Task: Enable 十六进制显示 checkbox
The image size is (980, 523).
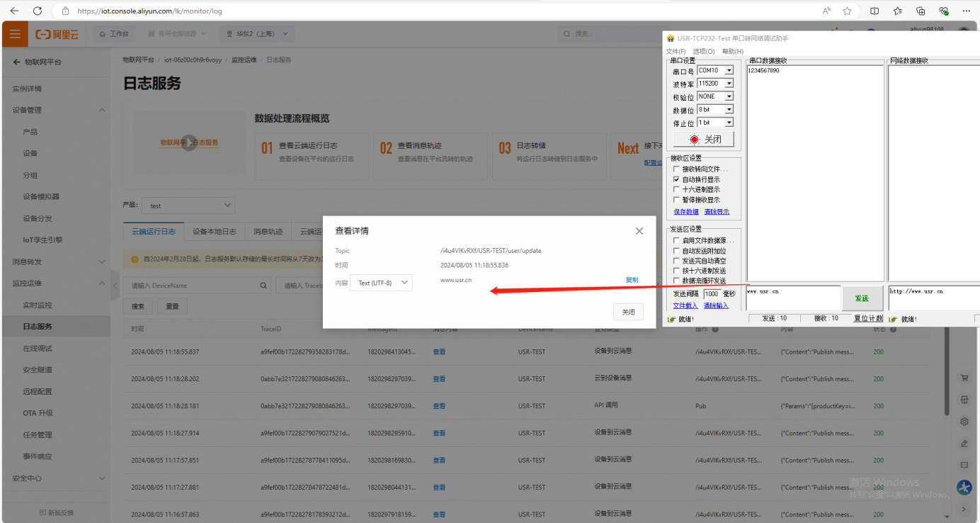Action: point(676,190)
